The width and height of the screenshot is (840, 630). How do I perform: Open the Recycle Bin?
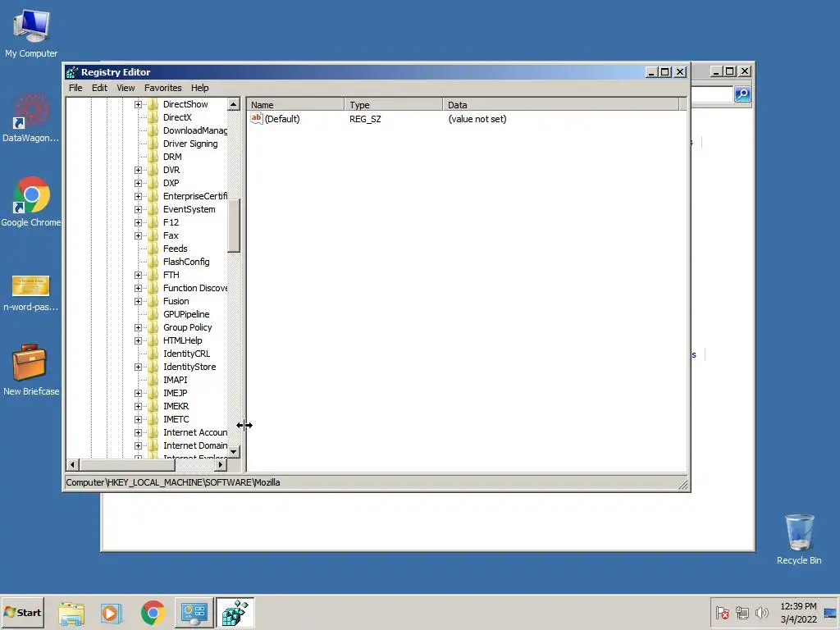(x=799, y=540)
